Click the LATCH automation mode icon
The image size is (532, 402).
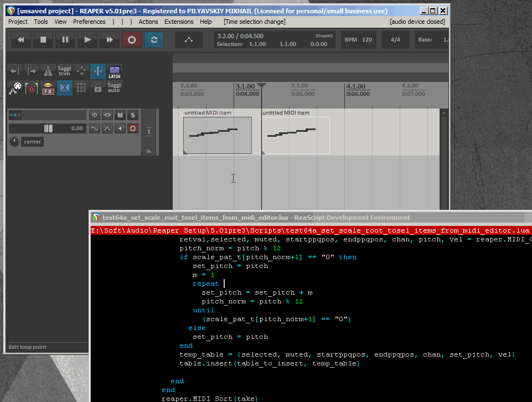coord(115,71)
